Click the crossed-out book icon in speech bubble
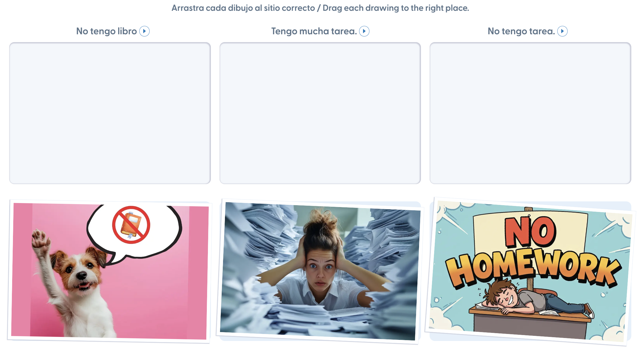The image size is (644, 355). pyautogui.click(x=131, y=225)
